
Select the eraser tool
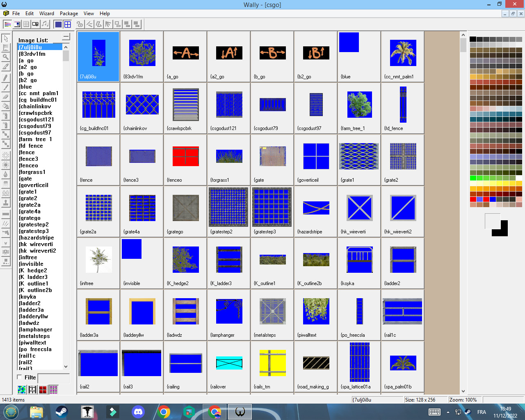6,97
